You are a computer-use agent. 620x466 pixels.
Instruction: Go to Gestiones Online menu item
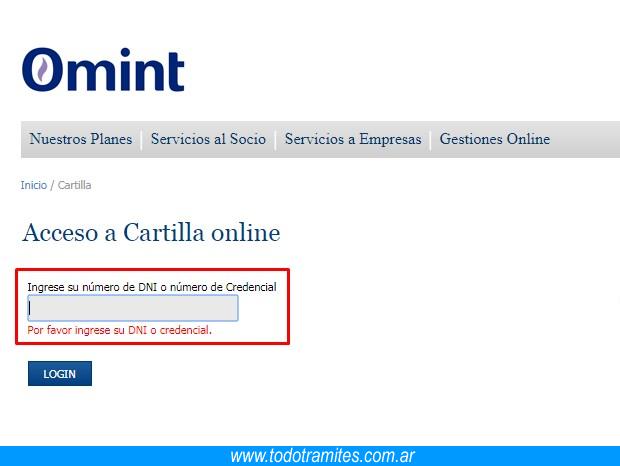point(495,139)
